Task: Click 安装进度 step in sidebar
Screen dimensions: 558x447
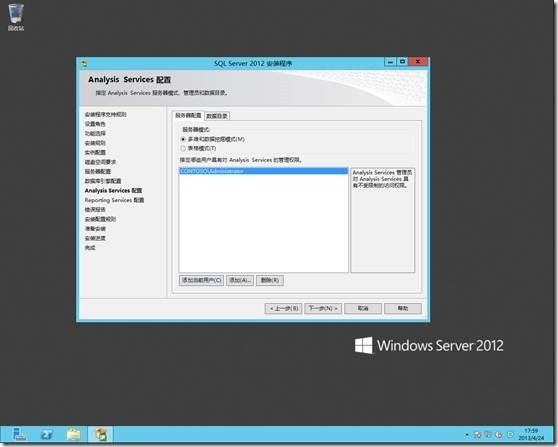Action: [x=95, y=238]
